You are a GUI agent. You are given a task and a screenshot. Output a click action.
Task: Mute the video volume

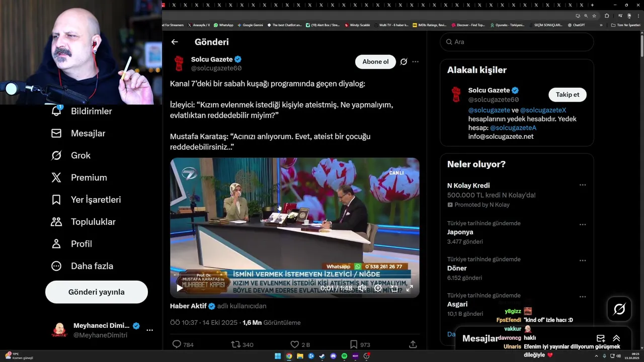tap(362, 288)
